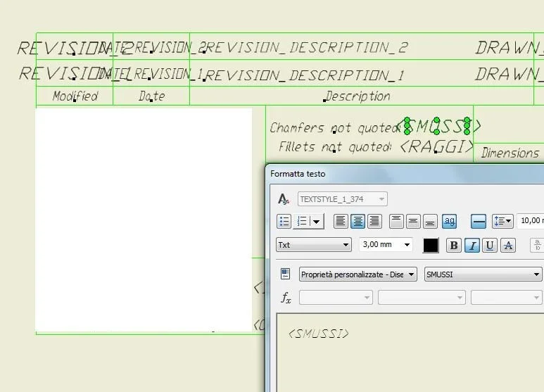Click the text style icon beside TEXTSTYLE_1_374

click(284, 199)
